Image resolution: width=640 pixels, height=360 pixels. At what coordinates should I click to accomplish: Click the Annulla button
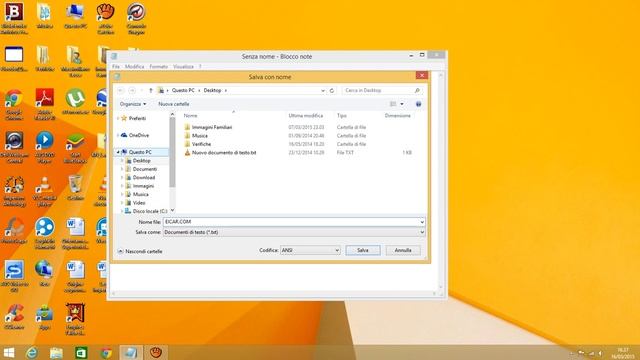tap(403, 250)
